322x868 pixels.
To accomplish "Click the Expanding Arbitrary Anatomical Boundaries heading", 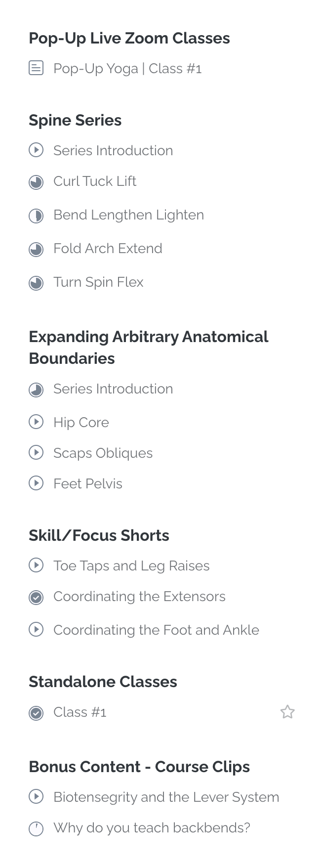I will [x=148, y=347].
